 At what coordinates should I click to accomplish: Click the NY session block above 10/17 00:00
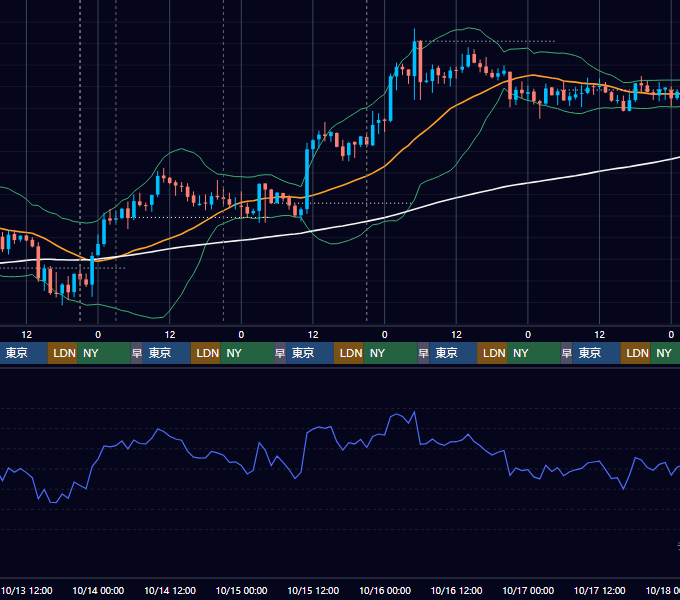(x=534, y=353)
